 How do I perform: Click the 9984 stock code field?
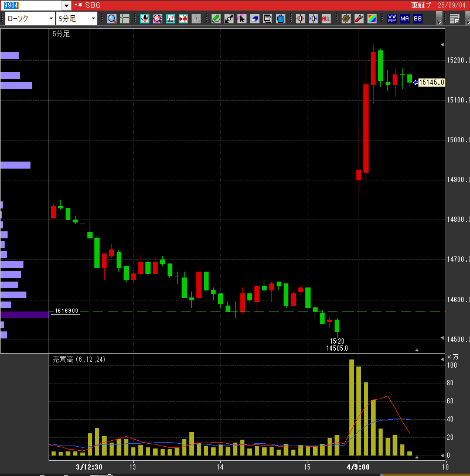[x=31, y=5]
